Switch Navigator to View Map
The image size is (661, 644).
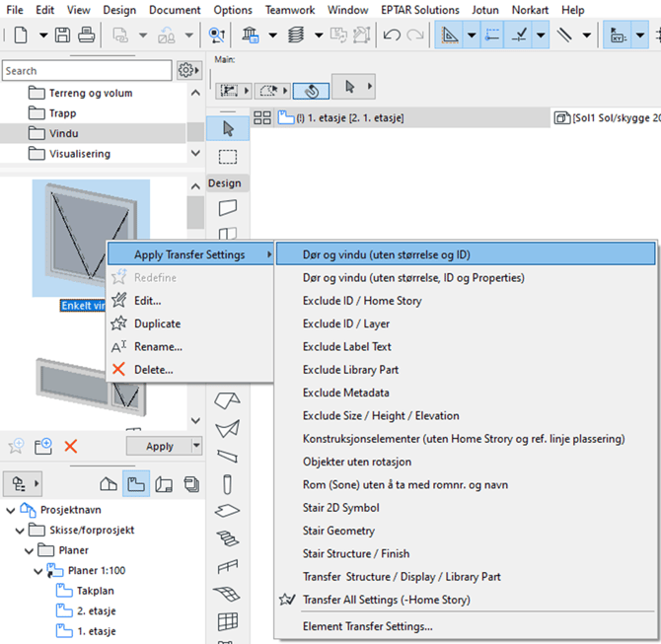pos(135,483)
